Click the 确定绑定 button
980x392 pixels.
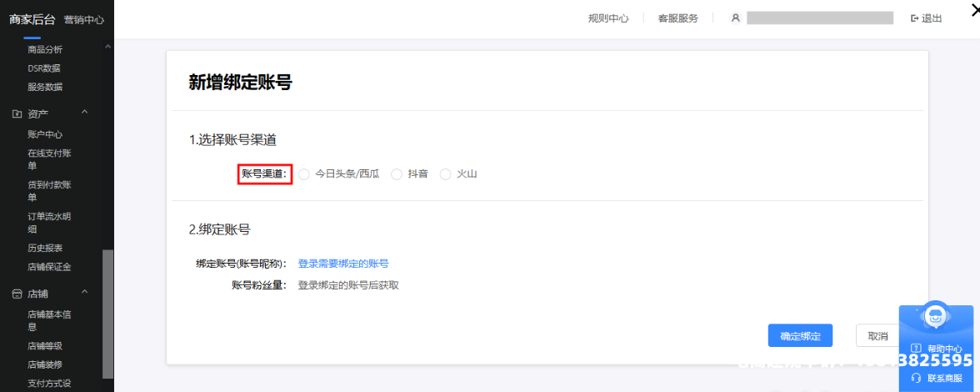point(800,336)
